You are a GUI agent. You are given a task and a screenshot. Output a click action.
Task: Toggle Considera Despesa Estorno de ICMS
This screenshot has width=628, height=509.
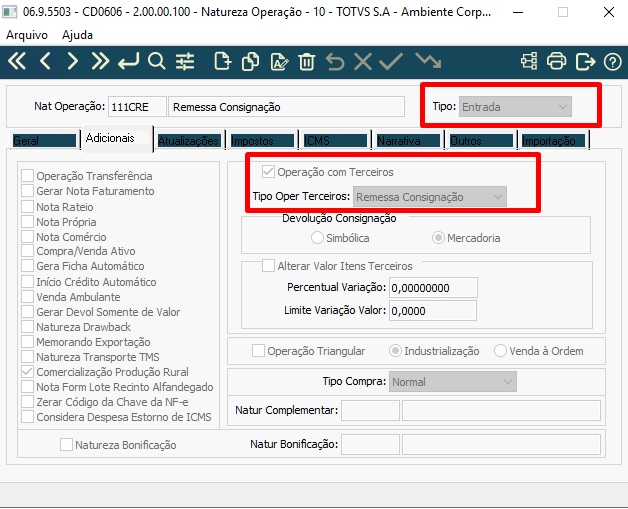click(x=28, y=416)
